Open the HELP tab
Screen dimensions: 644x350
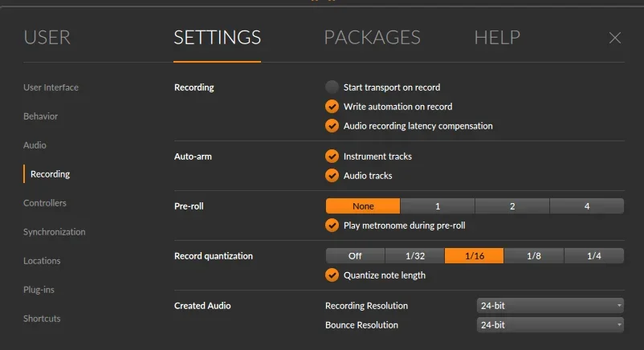pos(497,38)
